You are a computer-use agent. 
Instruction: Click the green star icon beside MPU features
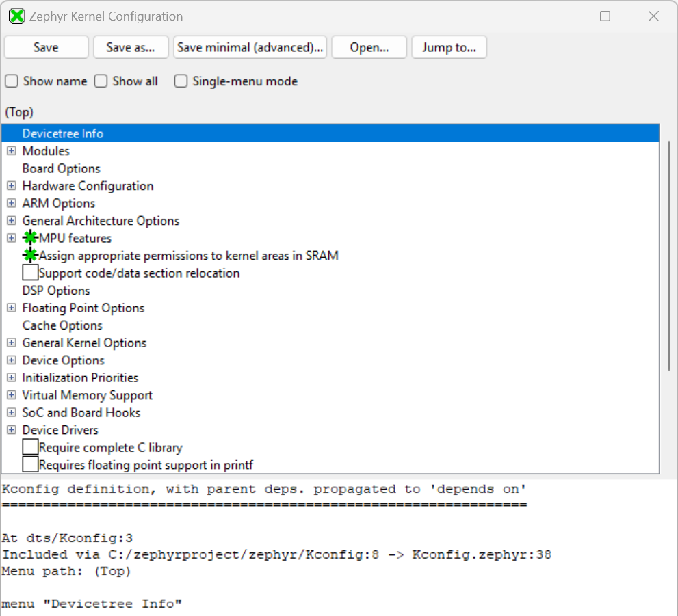pyautogui.click(x=30, y=238)
